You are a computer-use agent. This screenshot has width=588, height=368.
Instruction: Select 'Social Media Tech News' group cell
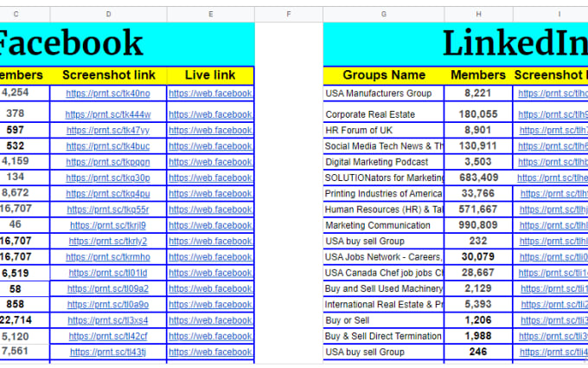tap(384, 146)
